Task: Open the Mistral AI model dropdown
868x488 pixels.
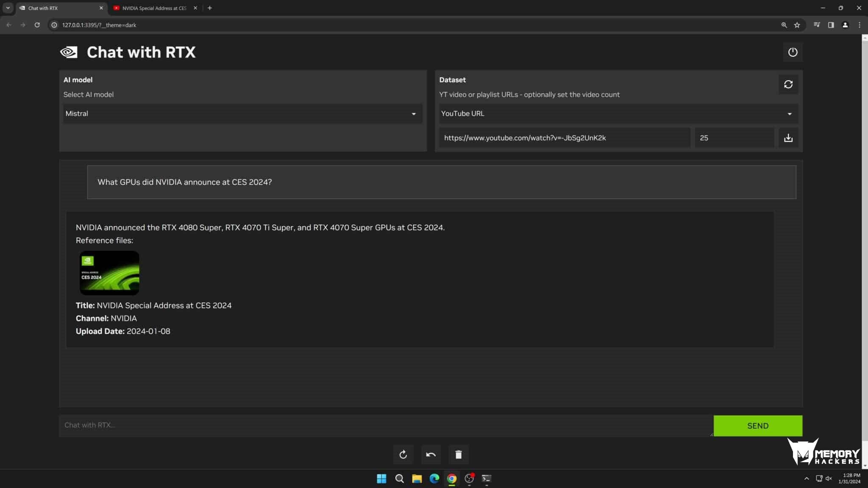Action: tap(243, 114)
